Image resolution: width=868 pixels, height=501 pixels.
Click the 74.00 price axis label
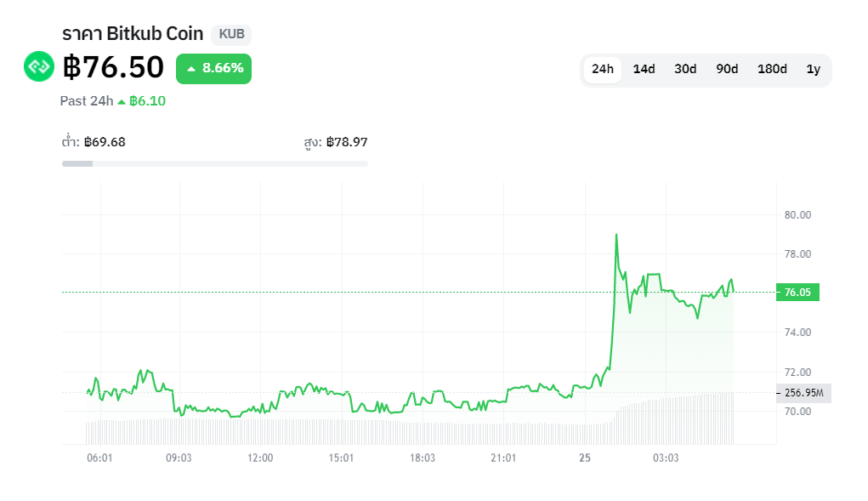(797, 332)
